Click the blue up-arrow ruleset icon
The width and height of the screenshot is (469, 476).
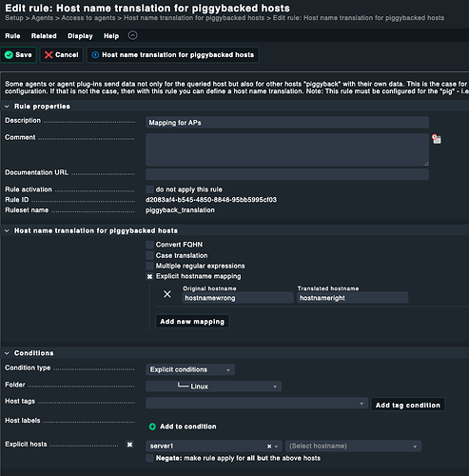pyautogui.click(x=95, y=55)
